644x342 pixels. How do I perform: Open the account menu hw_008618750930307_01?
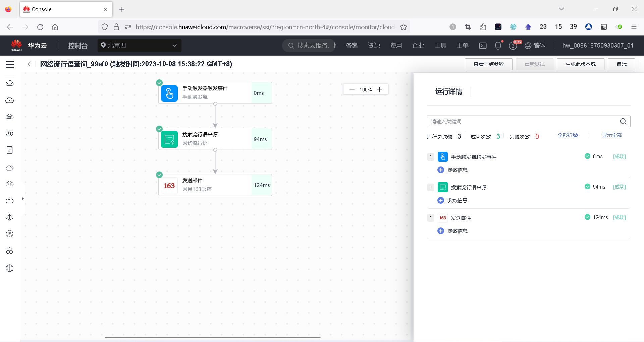click(598, 46)
